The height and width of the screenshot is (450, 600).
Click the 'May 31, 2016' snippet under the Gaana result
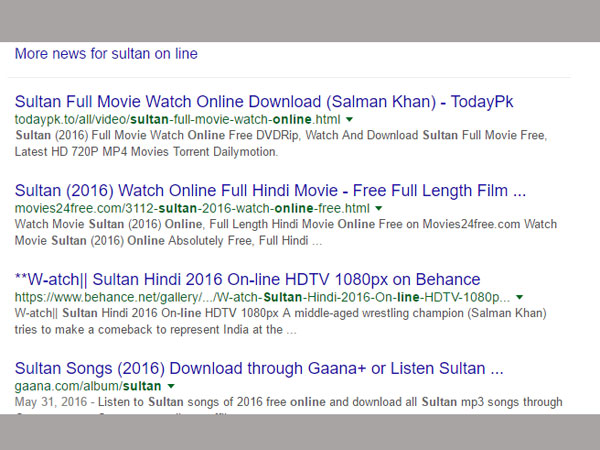point(289,402)
